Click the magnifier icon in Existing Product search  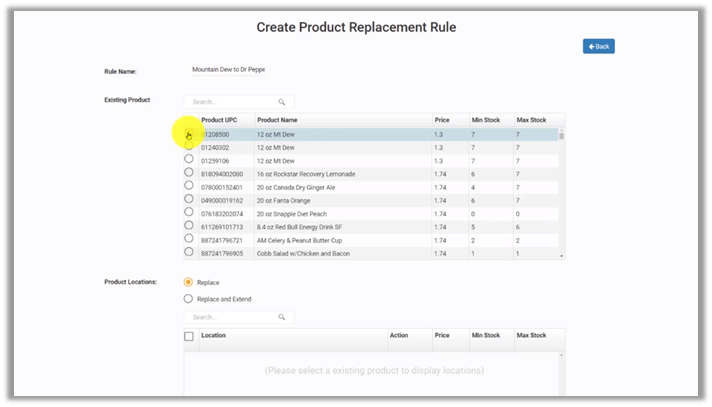pyautogui.click(x=282, y=102)
